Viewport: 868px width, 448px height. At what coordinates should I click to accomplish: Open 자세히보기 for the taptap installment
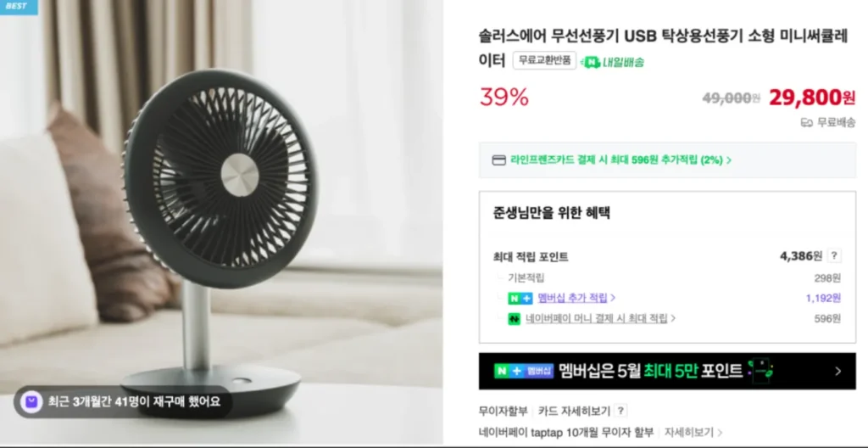click(693, 432)
